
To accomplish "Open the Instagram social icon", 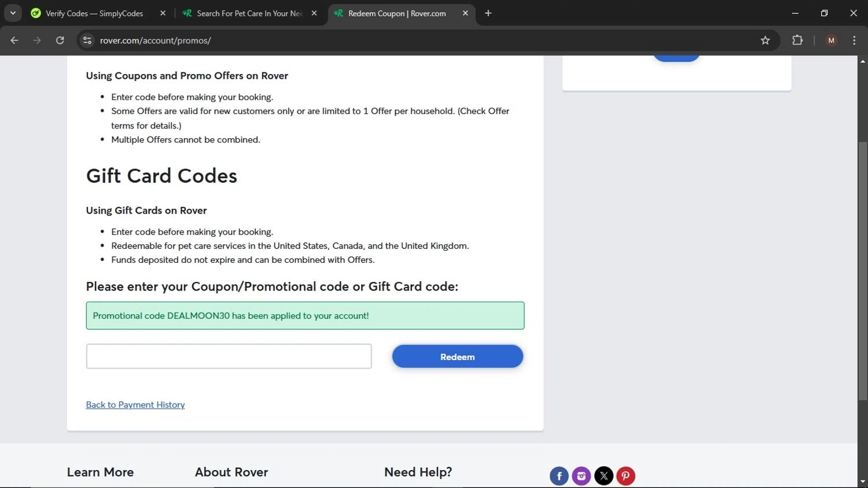I will point(582,476).
